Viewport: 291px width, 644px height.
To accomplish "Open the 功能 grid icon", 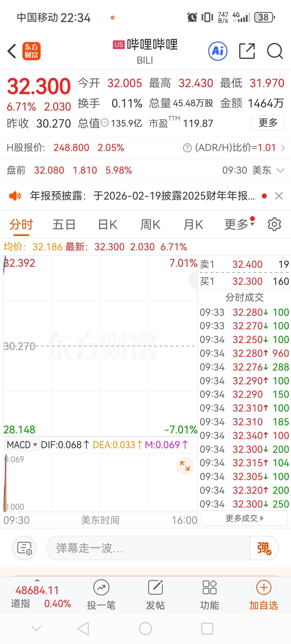I will pos(210,587).
